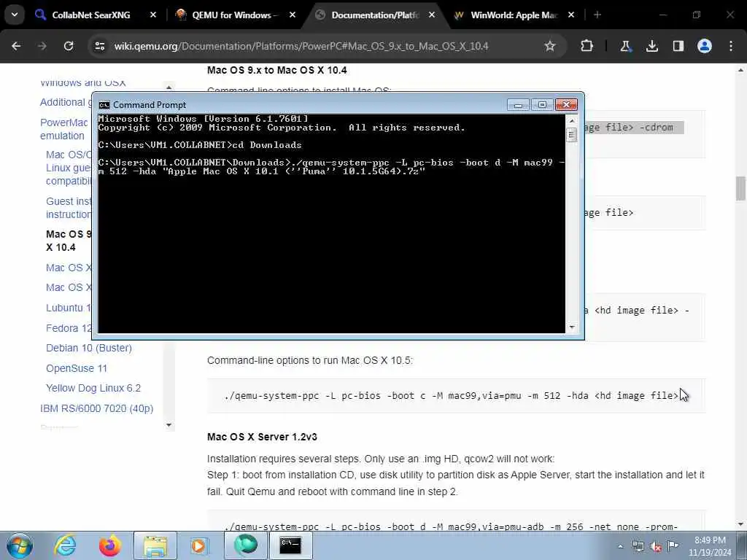Open Fedora 12 sidebar link

[x=69, y=328]
